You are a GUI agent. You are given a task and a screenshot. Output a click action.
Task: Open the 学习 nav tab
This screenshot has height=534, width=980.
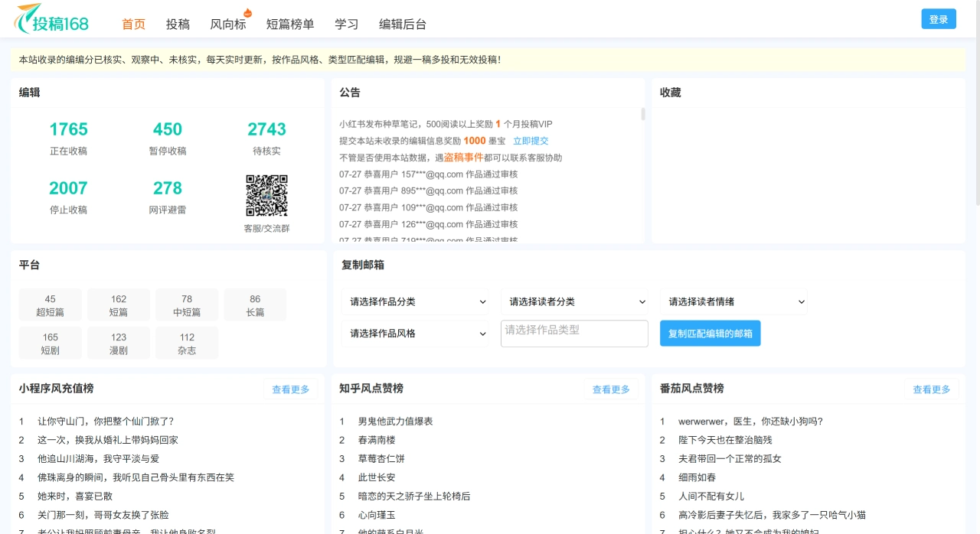tap(346, 24)
